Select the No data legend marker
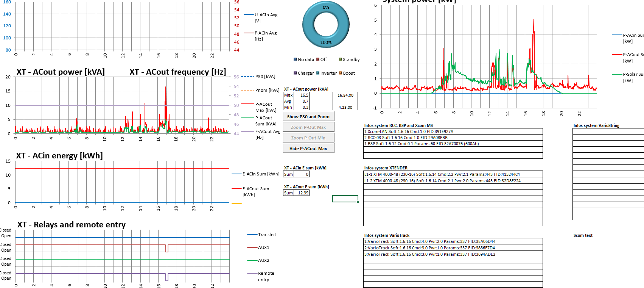The height and width of the screenshot is (288, 644). click(x=295, y=59)
